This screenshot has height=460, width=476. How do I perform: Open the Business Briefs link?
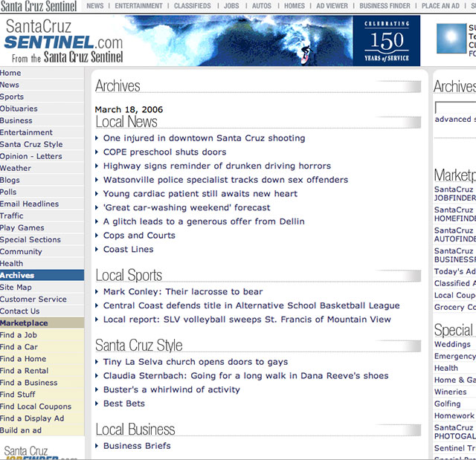(137, 446)
